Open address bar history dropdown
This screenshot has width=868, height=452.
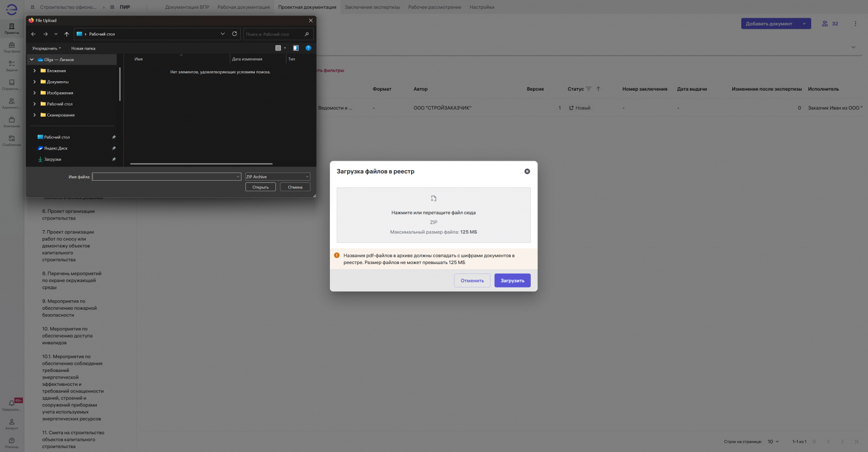223,34
